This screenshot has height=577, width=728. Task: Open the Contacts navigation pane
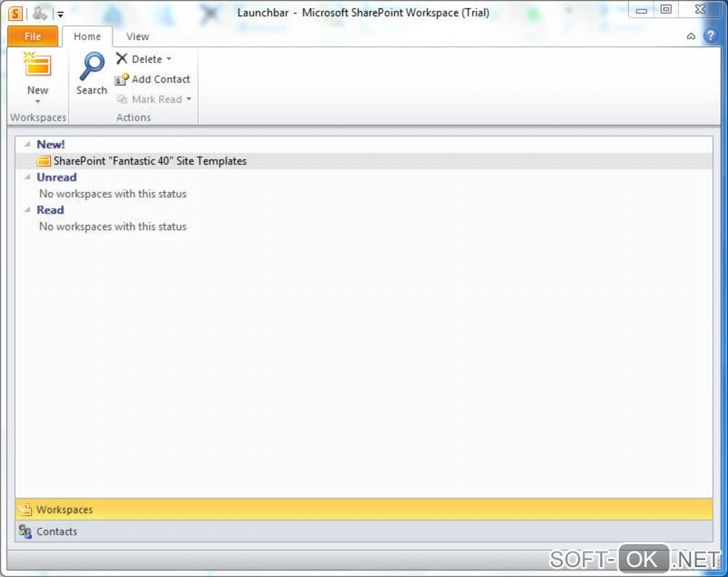(363, 531)
